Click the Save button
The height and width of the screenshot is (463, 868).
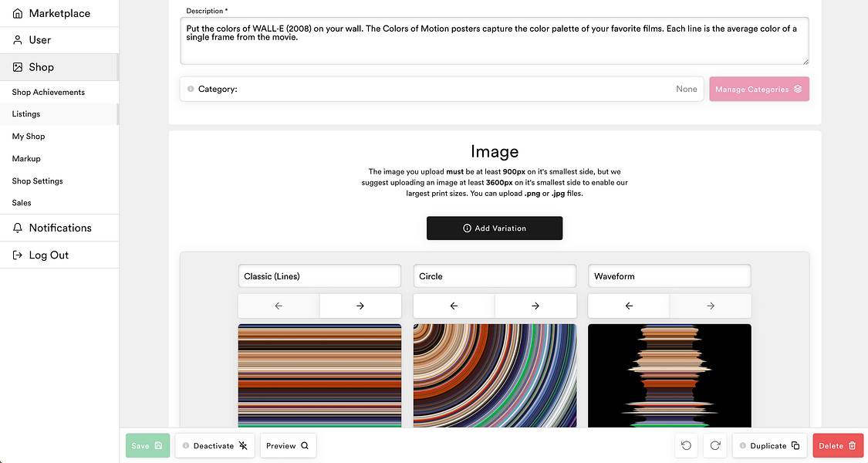[x=147, y=446]
